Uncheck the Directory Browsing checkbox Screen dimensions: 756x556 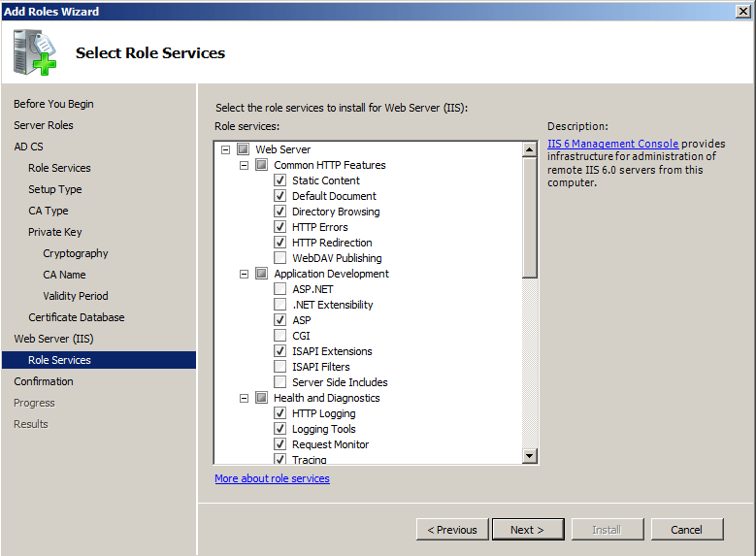[x=280, y=212]
